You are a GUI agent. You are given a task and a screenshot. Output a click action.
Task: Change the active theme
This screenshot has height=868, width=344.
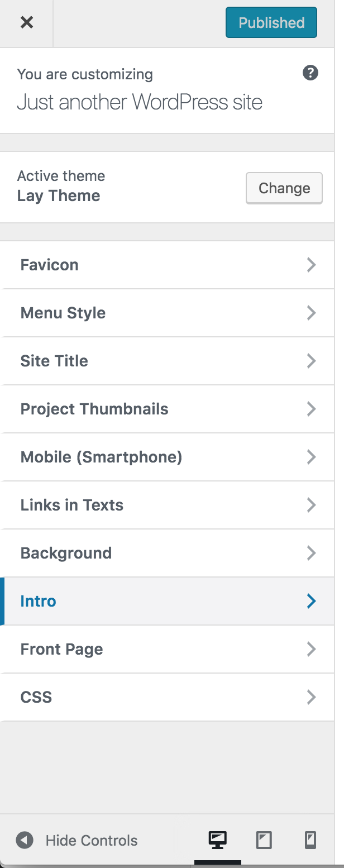pos(284,188)
